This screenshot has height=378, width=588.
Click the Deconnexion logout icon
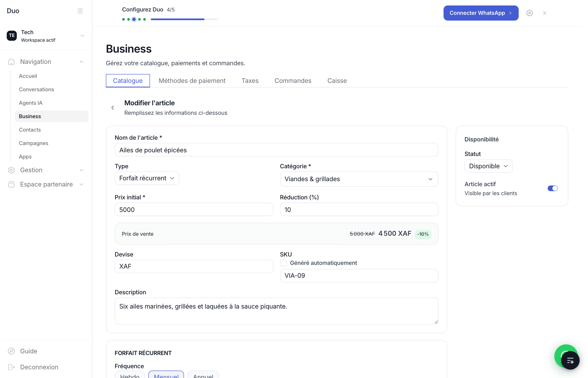click(11, 367)
